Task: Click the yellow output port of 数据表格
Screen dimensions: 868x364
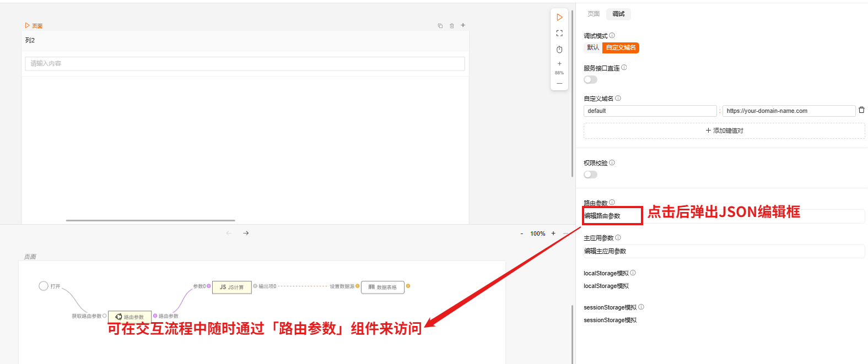Action: [408, 286]
